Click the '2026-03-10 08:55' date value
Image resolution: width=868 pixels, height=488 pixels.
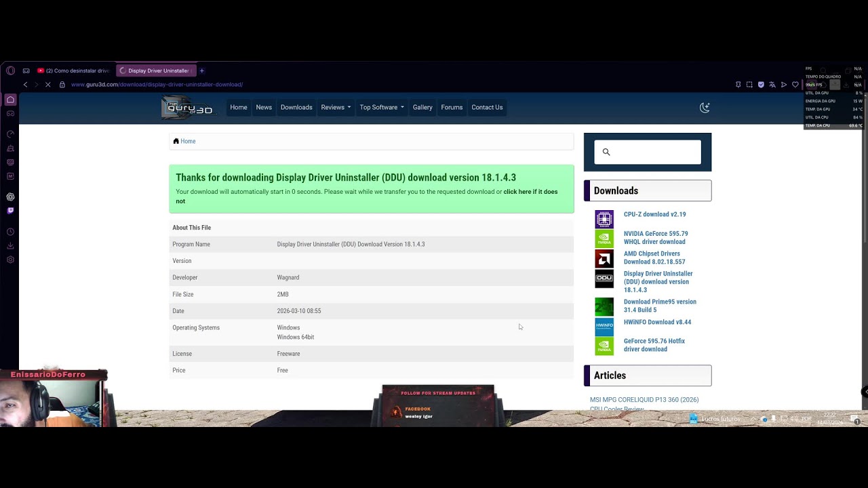pos(299,311)
